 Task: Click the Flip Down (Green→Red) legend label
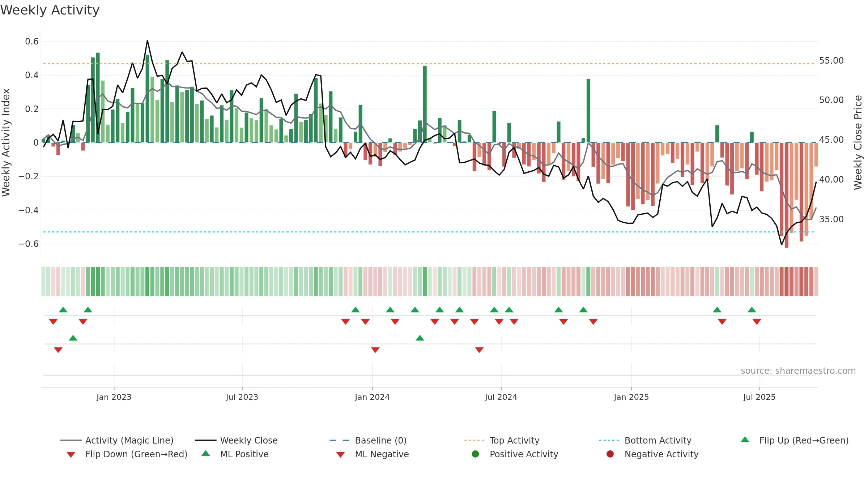[x=136, y=454]
